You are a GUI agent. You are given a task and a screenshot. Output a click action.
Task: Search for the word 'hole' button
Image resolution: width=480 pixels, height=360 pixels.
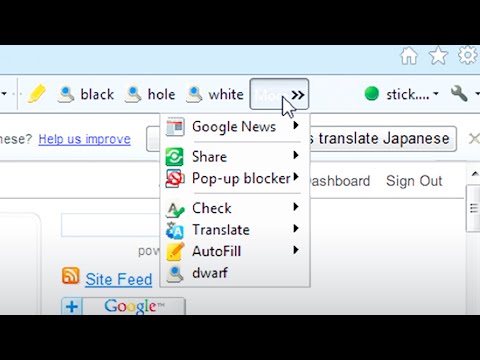coord(150,94)
